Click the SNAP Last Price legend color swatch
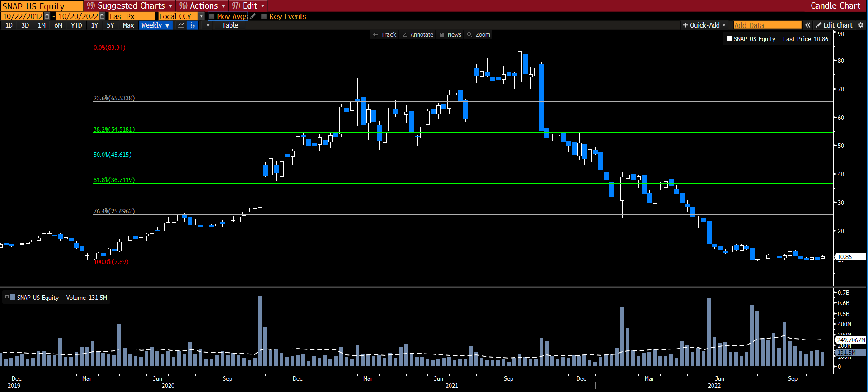The height and width of the screenshot is (392, 868). pos(729,39)
